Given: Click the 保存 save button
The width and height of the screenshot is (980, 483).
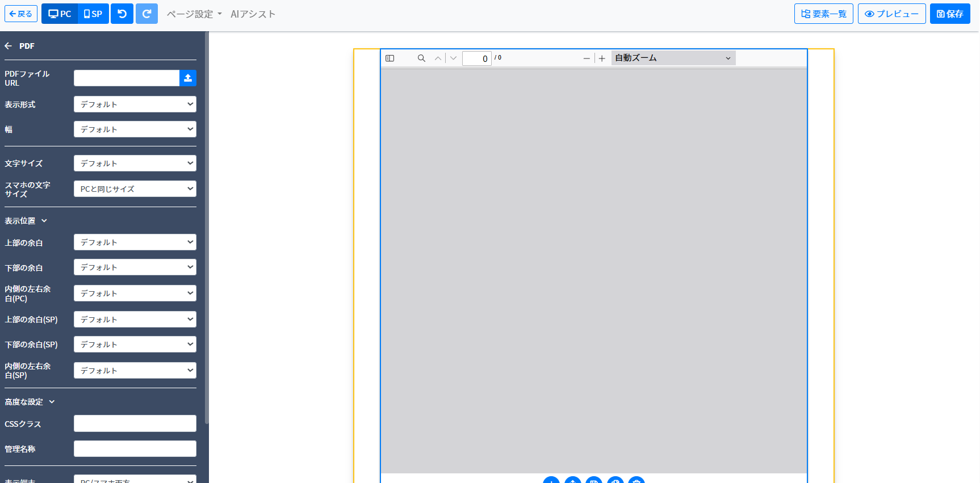Looking at the screenshot, I should [x=949, y=14].
